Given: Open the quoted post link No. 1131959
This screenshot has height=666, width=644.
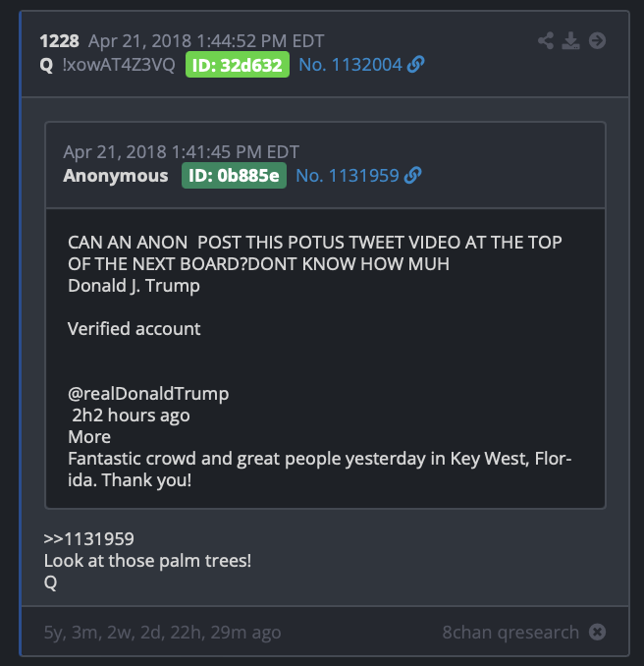Looking at the screenshot, I should pyautogui.click(x=348, y=176).
